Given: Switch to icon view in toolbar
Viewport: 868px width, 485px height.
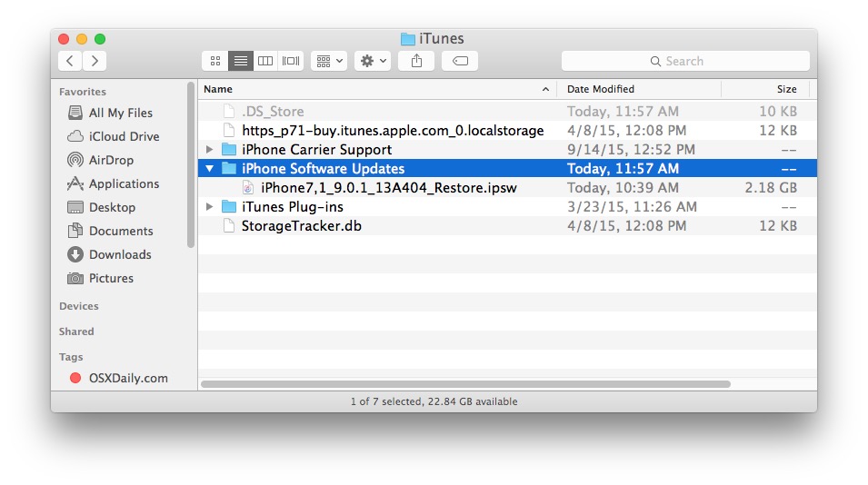Looking at the screenshot, I should 215,61.
